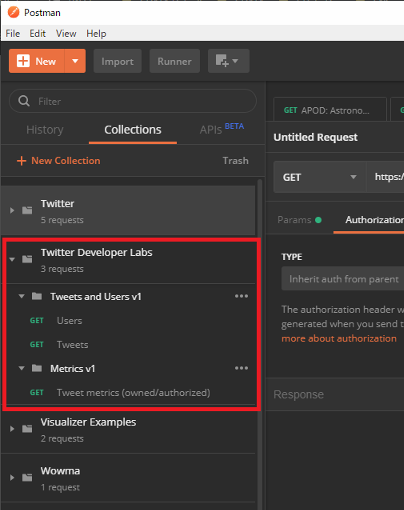Open more options for Tweets and Users v1
The width and height of the screenshot is (404, 510).
tap(241, 296)
